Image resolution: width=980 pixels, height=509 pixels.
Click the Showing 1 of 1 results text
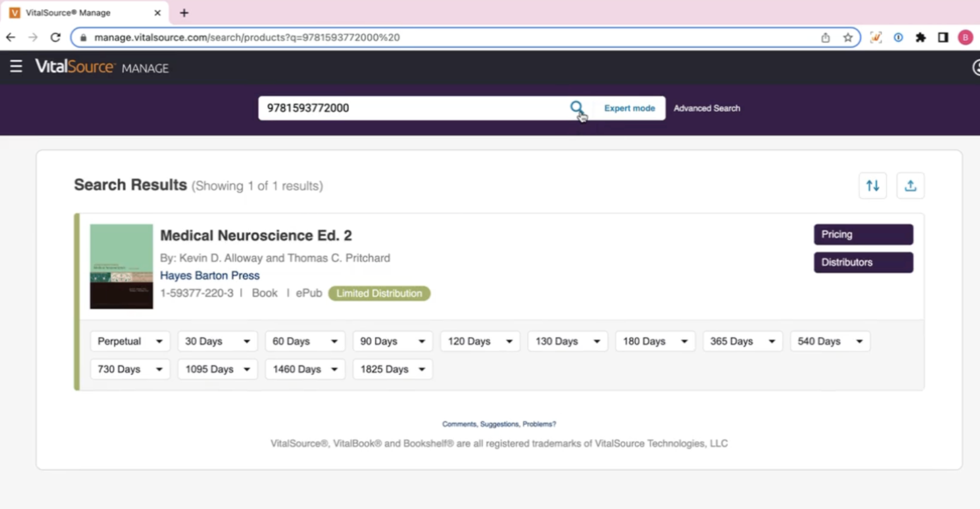(x=257, y=186)
